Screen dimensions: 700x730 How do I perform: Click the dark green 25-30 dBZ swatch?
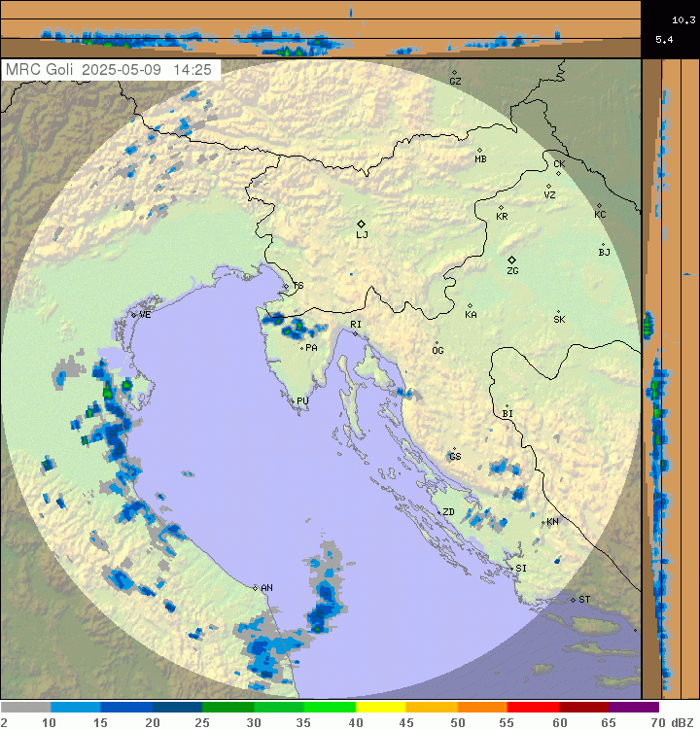(227, 708)
